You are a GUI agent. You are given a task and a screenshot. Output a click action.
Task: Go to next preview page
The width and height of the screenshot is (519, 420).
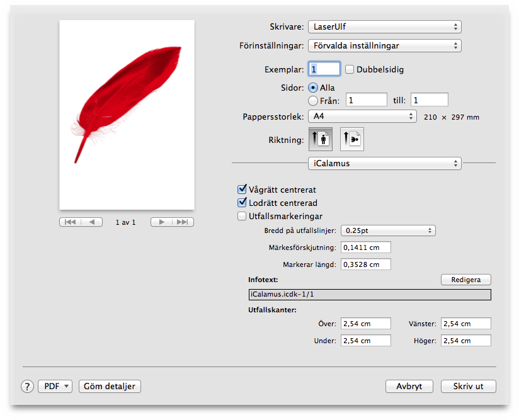coord(161,222)
